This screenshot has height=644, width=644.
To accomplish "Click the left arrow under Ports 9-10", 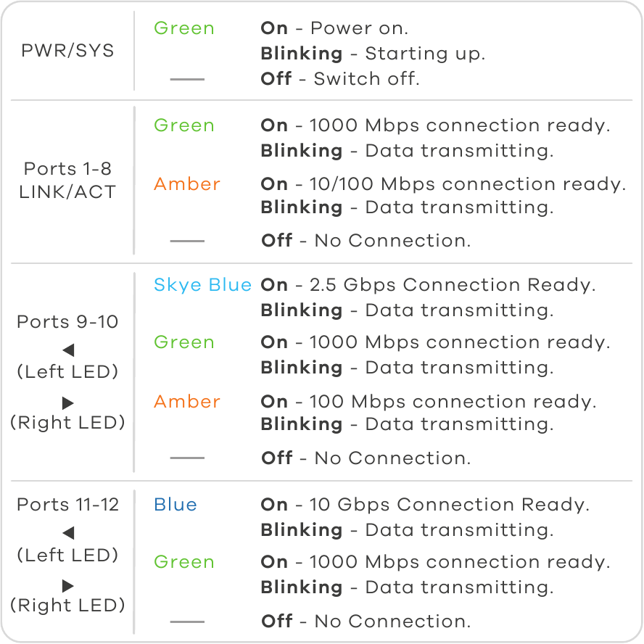I will [68, 350].
